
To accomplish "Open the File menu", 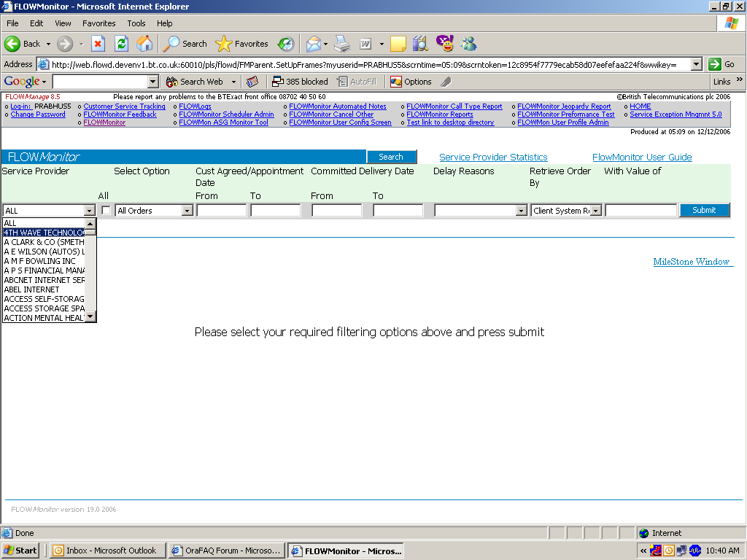I will [x=12, y=23].
